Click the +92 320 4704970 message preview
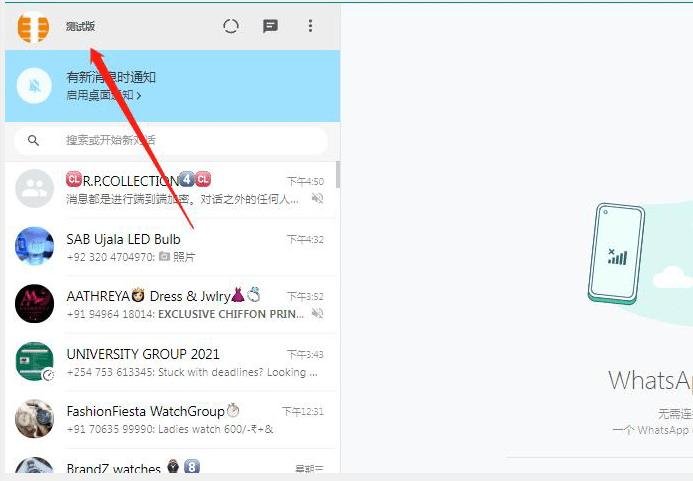The width and height of the screenshot is (693, 481). click(131, 257)
